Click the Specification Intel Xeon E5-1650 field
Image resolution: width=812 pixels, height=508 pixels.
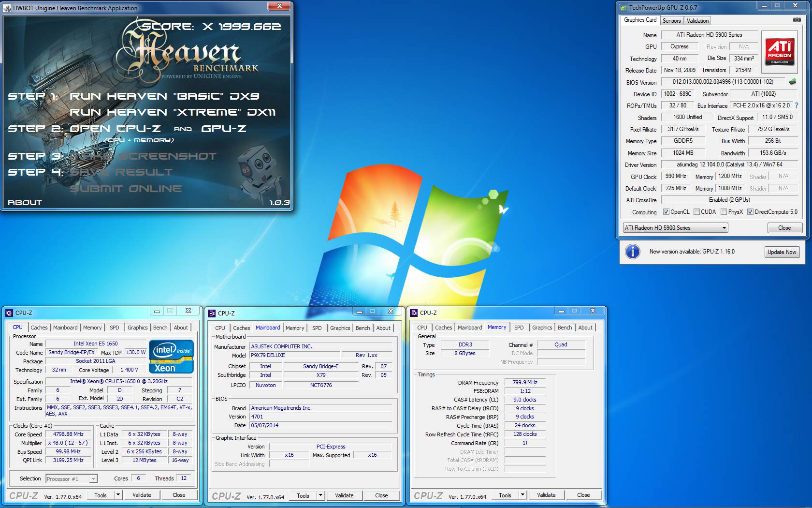pos(119,381)
